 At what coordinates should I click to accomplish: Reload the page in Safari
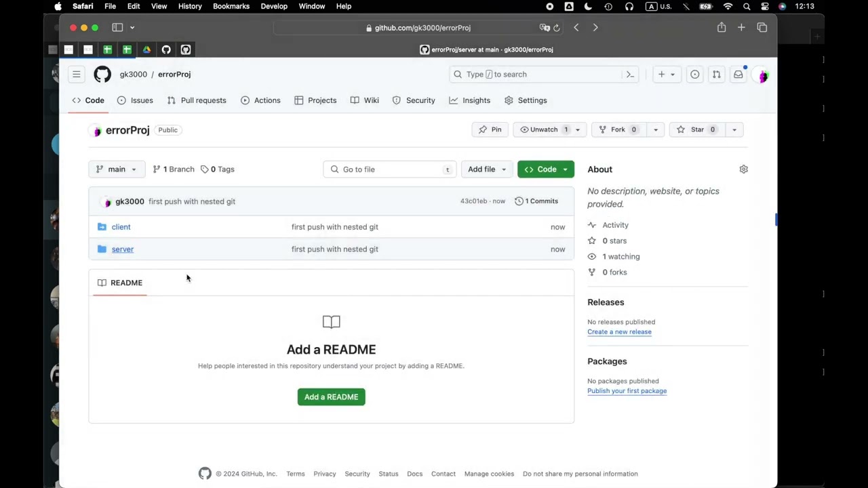tap(557, 28)
